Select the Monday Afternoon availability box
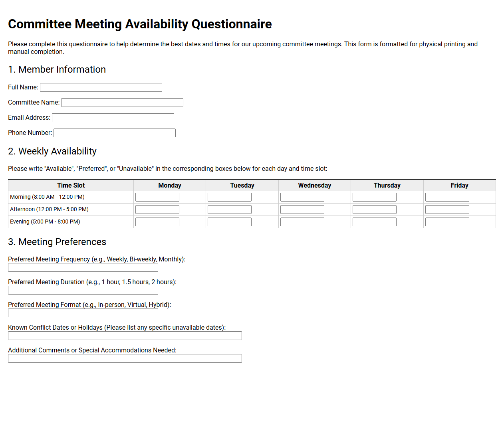Image resolution: width=504 pixels, height=447 pixels. [157, 210]
